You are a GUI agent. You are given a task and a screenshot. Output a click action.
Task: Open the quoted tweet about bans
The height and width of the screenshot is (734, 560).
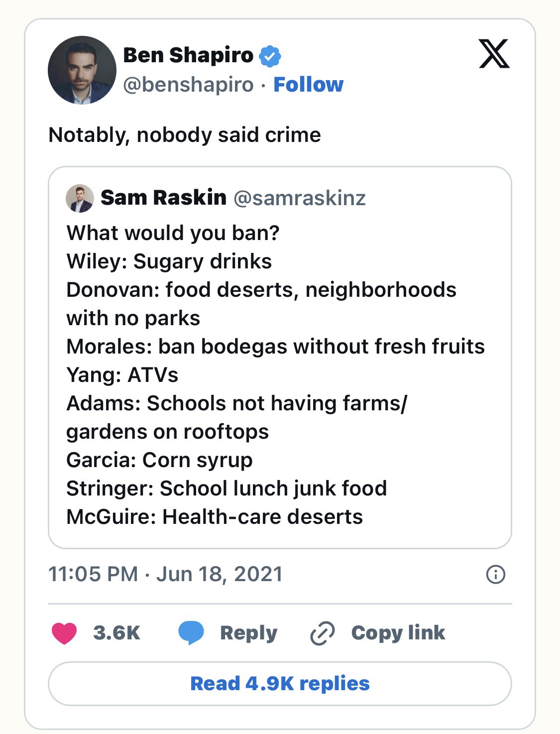tap(280, 373)
